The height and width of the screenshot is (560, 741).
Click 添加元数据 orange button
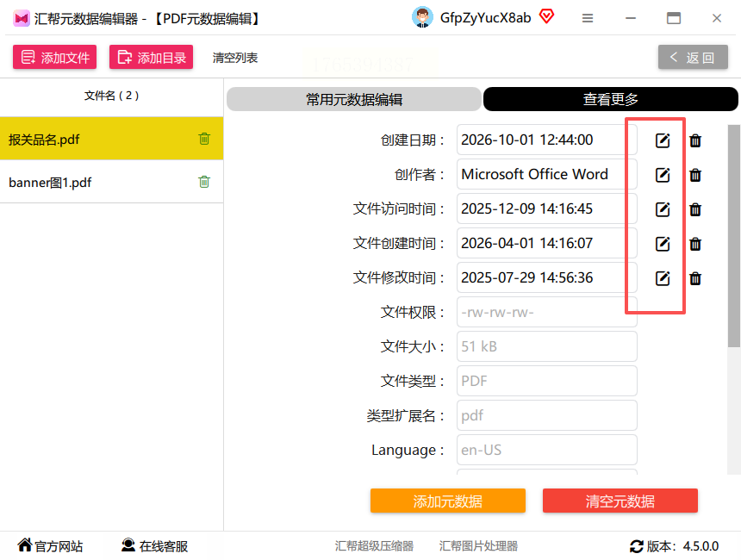(447, 501)
